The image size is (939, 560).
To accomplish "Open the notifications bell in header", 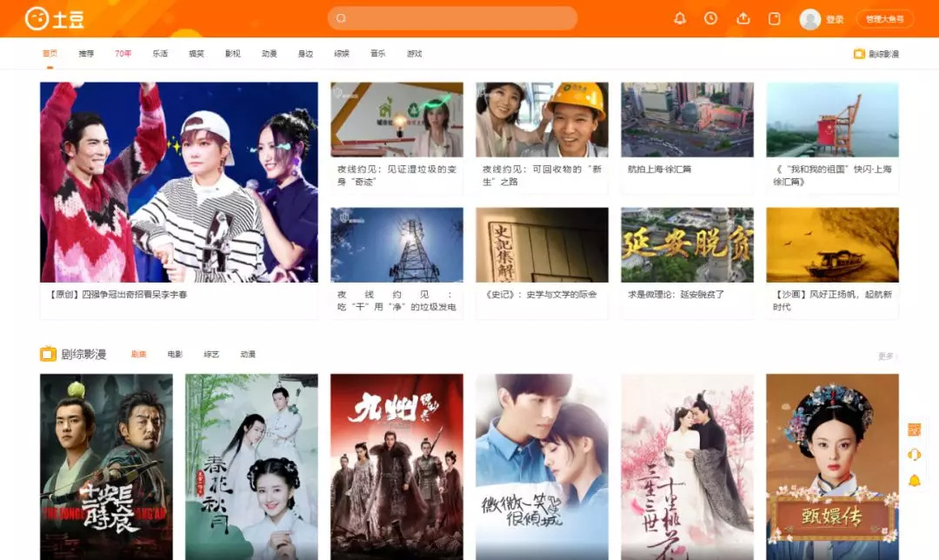I will 680,18.
